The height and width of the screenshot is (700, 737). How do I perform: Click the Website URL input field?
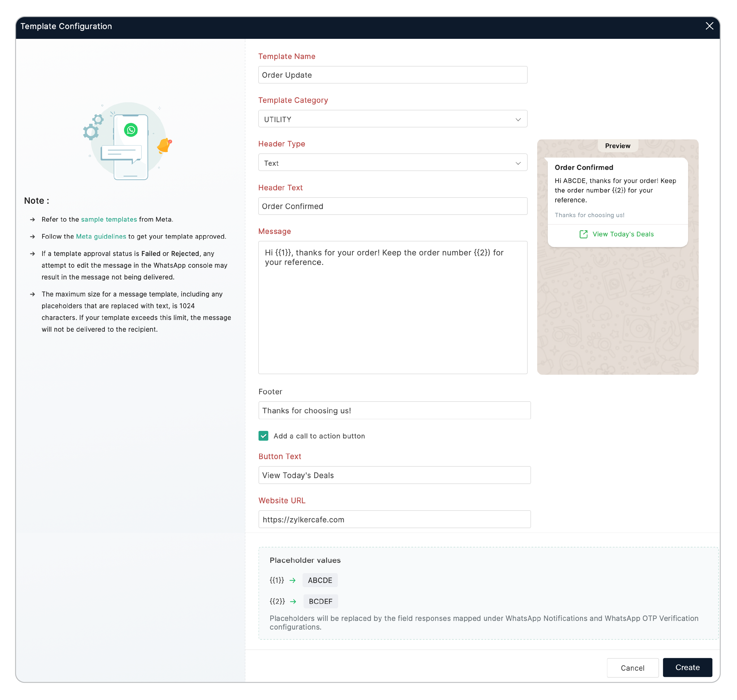click(x=394, y=519)
